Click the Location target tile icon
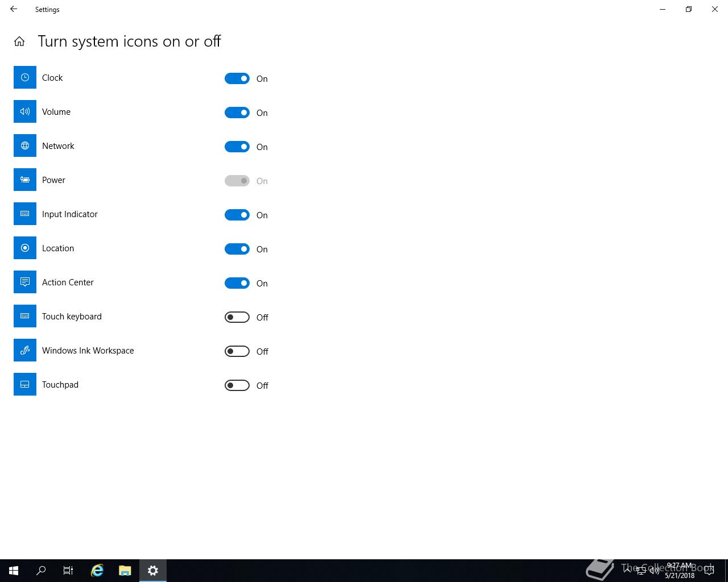Screen dimensions: 728x582 point(25,248)
